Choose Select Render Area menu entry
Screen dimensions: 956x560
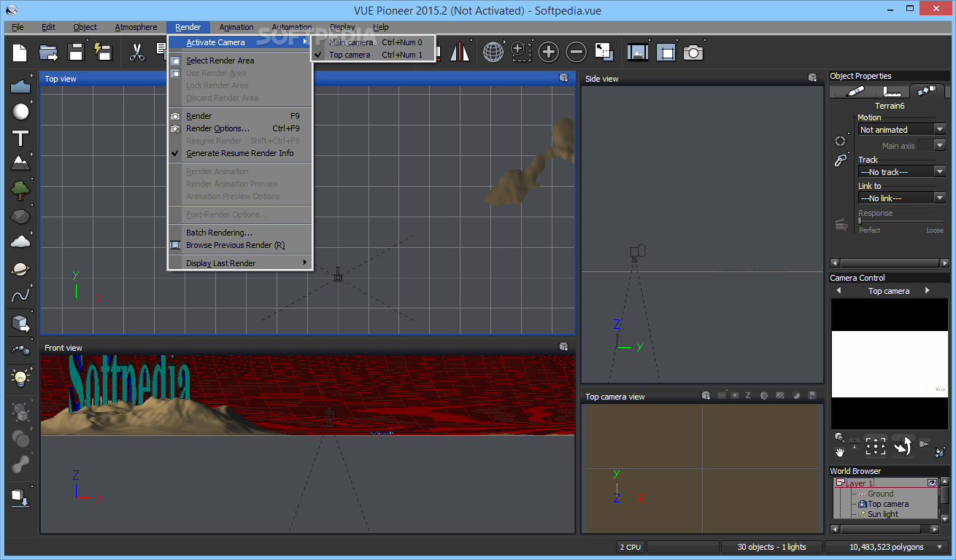tap(240, 61)
